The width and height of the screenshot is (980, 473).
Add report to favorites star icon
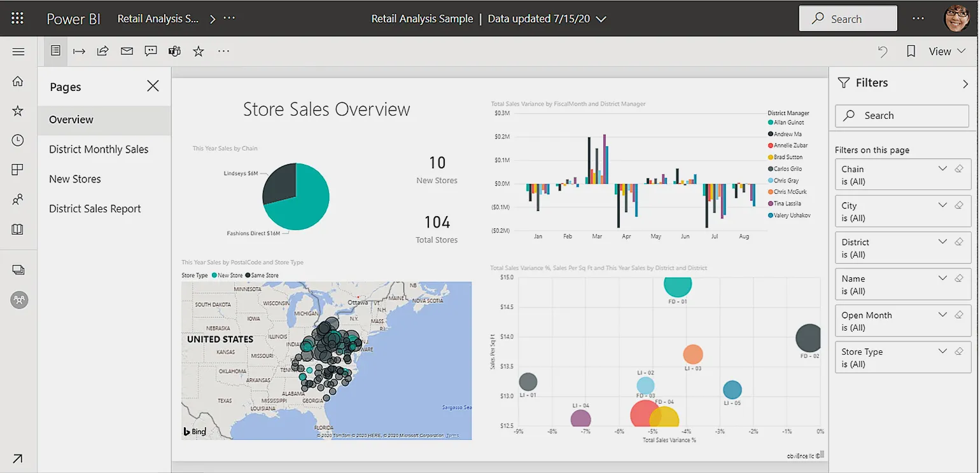click(199, 51)
